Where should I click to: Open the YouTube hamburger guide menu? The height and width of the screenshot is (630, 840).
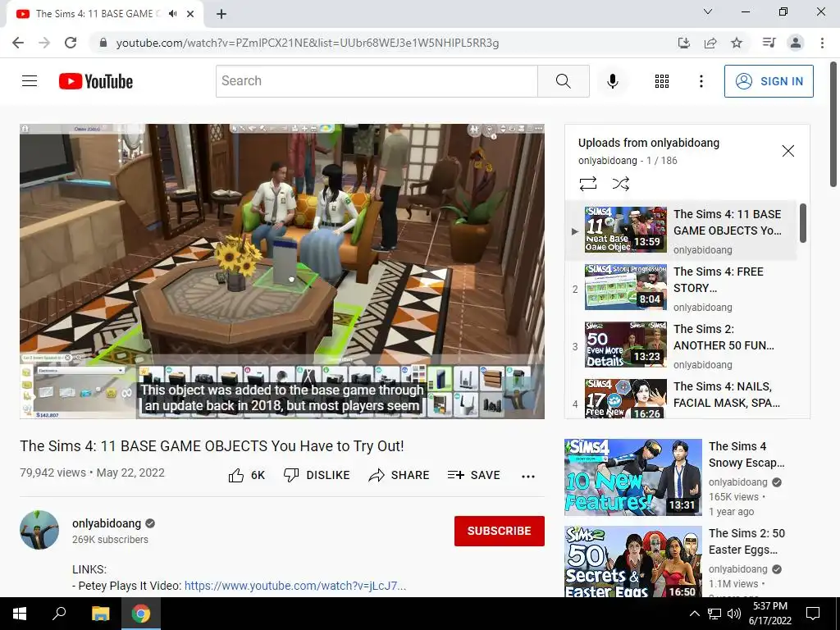tap(30, 81)
